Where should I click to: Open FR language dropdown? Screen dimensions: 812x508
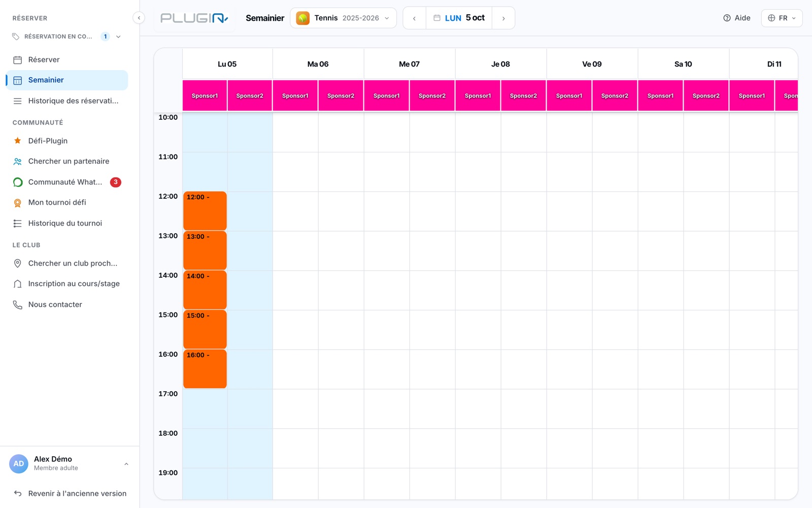[782, 18]
